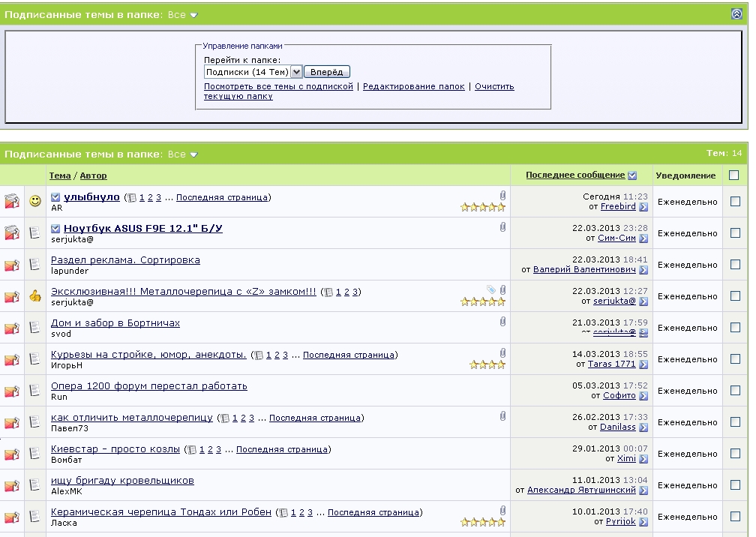
Task: Open the Редактирование папок link
Action: point(414,86)
